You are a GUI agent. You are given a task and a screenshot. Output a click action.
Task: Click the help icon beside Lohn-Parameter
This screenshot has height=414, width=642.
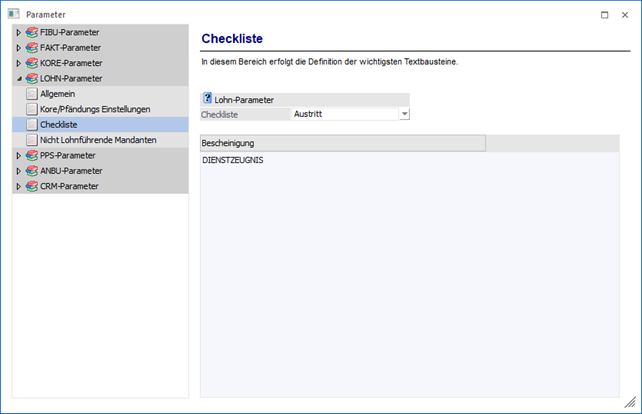[x=207, y=99]
